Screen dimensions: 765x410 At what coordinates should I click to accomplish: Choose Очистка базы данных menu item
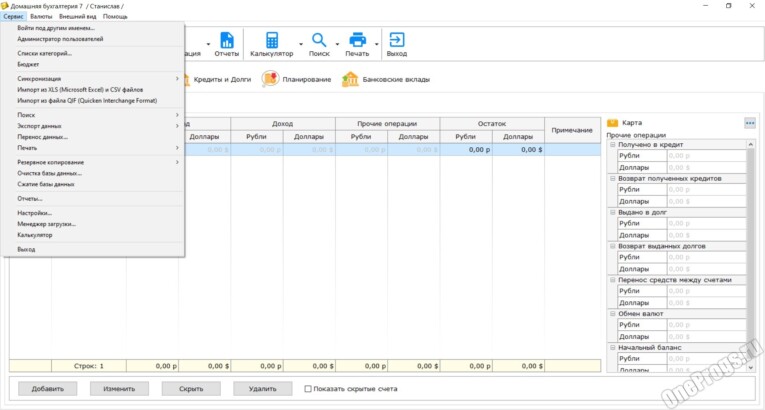tap(93, 173)
